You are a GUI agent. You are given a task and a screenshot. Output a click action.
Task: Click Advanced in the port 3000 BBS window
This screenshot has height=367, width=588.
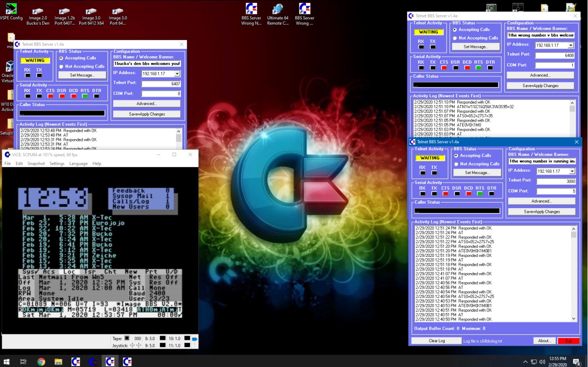542,201
